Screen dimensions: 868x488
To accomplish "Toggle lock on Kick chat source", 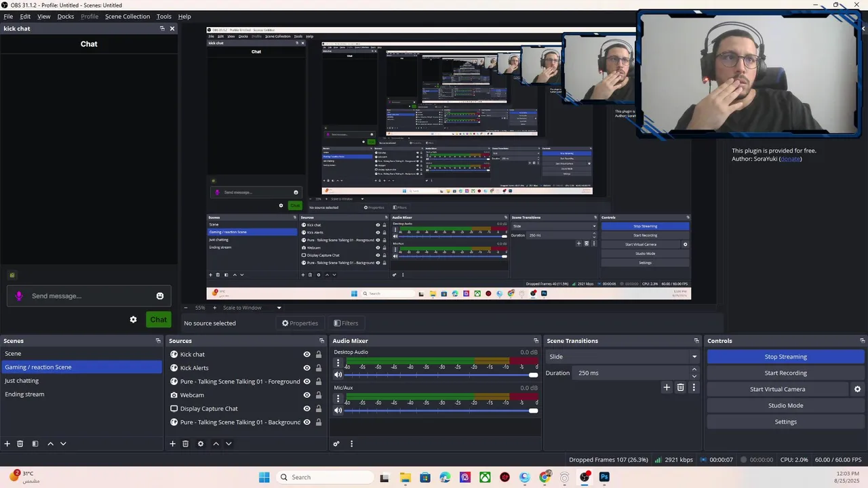I will pos(319,354).
